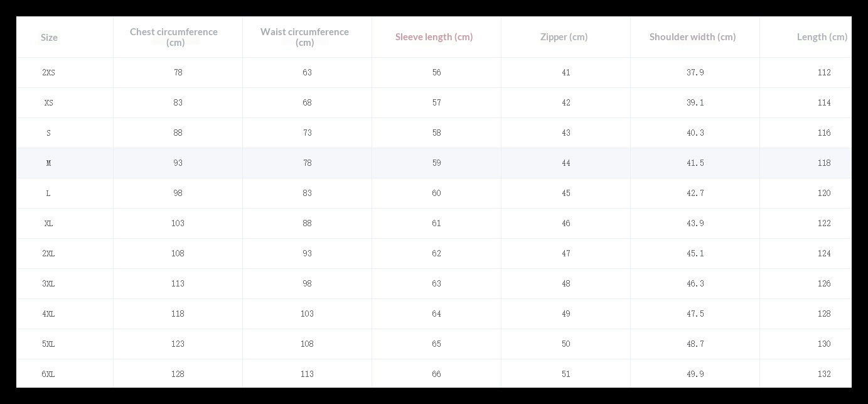Click the 2XS size row label

click(48, 72)
